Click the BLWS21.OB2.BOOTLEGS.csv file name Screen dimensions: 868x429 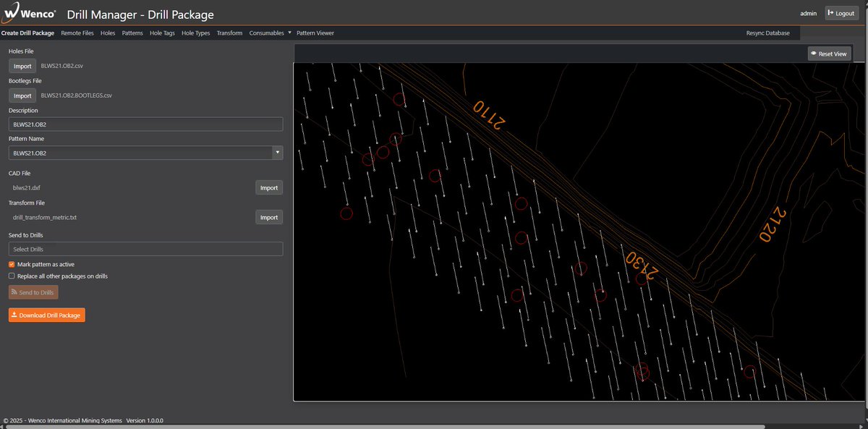tap(77, 95)
